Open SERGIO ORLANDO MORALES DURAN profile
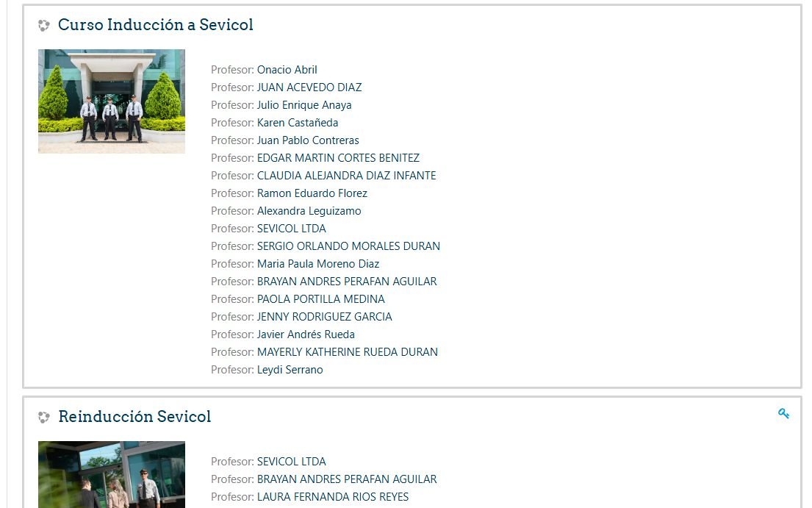The height and width of the screenshot is (508, 812). [348, 246]
